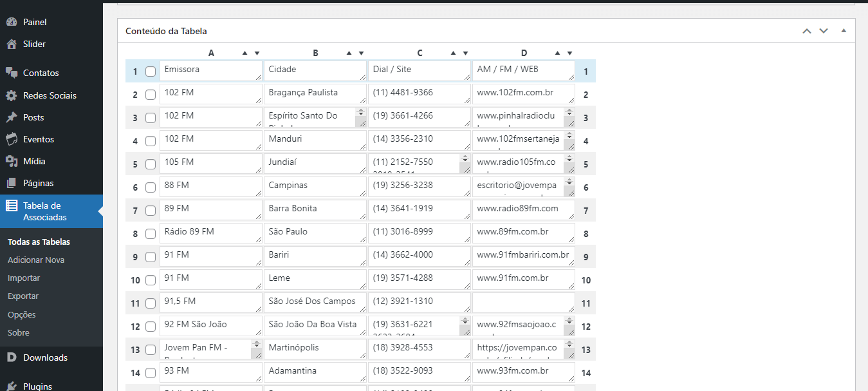Check row 3 Espírito Santo checkbox
The image size is (868, 391).
pyautogui.click(x=151, y=118)
